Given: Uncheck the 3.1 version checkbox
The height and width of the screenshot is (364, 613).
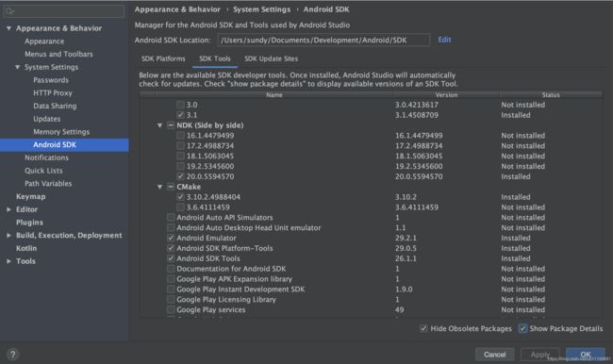Looking at the screenshot, I should (x=180, y=115).
